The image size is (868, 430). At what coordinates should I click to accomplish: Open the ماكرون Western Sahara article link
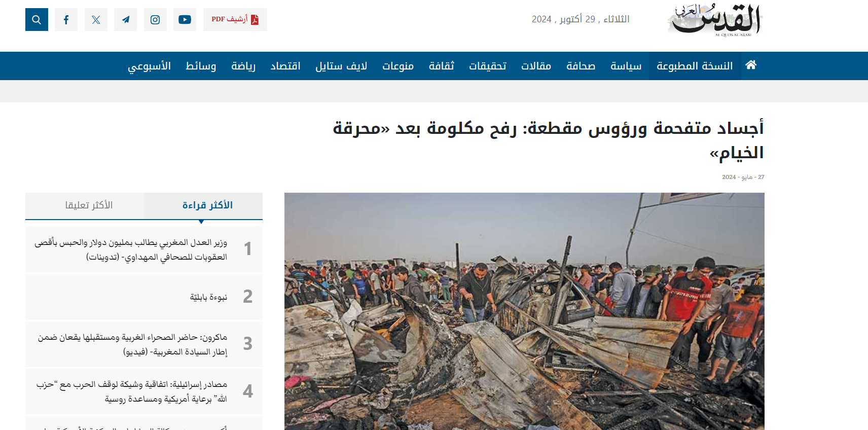click(133, 344)
